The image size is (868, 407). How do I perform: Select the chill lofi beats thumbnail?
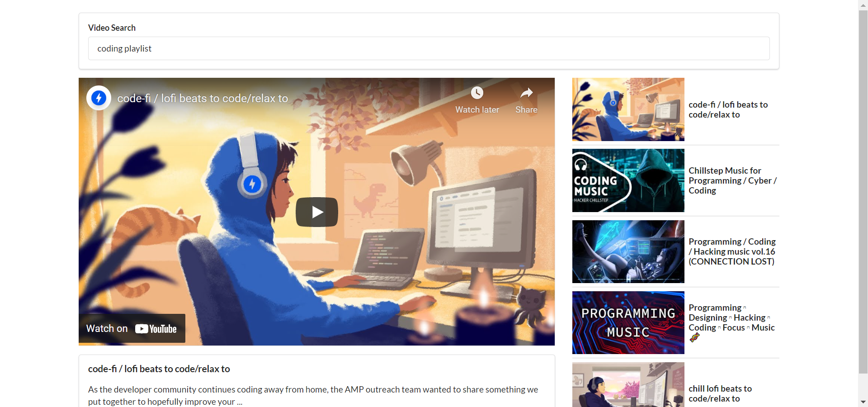[x=628, y=385]
